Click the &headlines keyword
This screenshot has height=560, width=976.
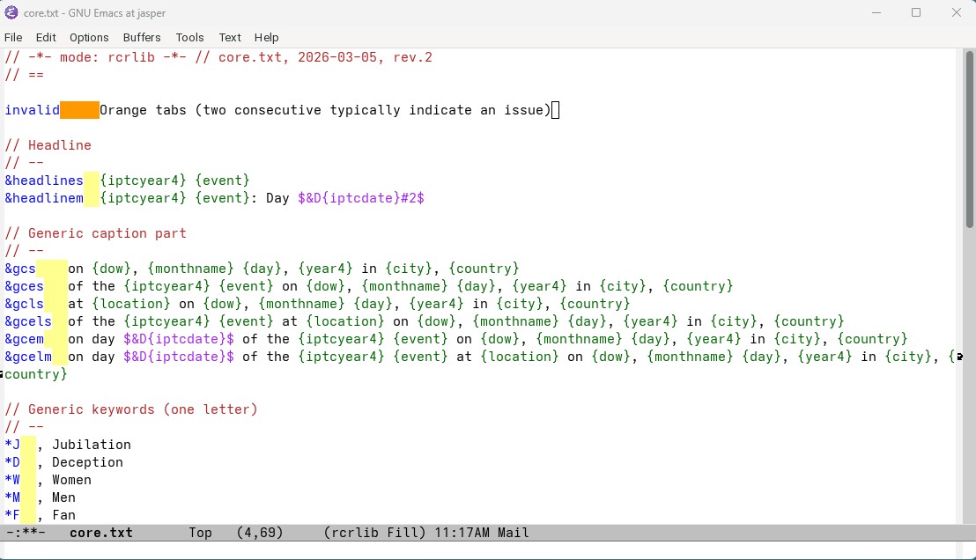(43, 181)
